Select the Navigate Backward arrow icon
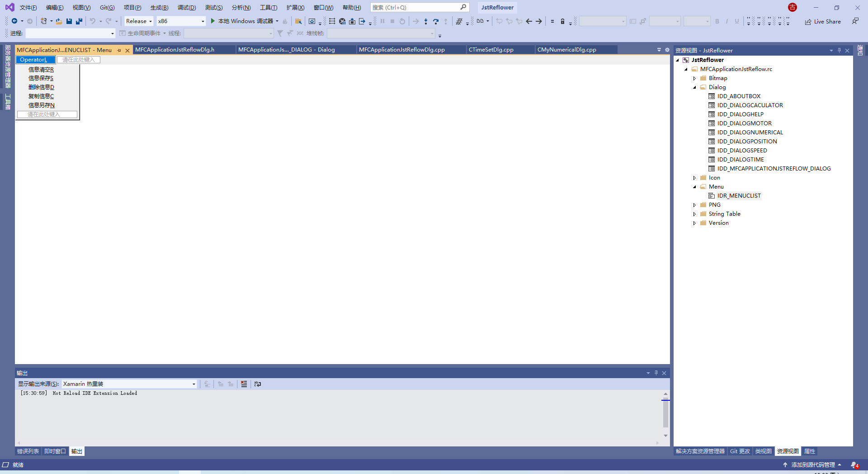This screenshot has width=868, height=474. pyautogui.click(x=529, y=21)
